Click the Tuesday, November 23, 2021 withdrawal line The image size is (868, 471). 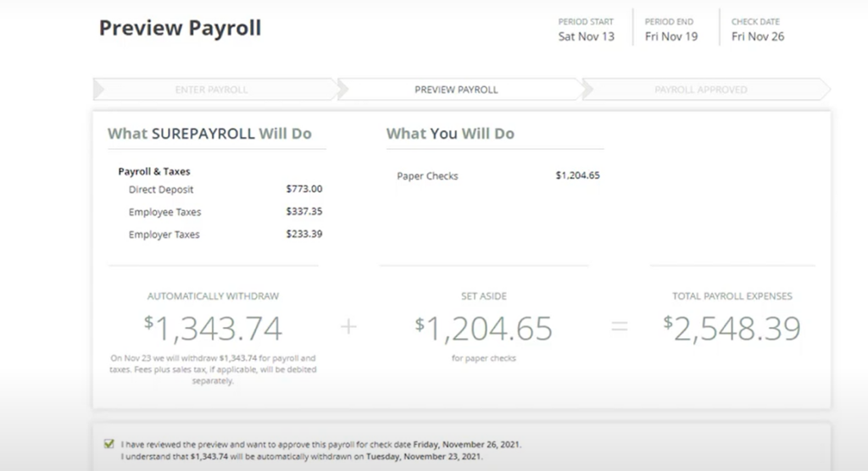coord(302,457)
